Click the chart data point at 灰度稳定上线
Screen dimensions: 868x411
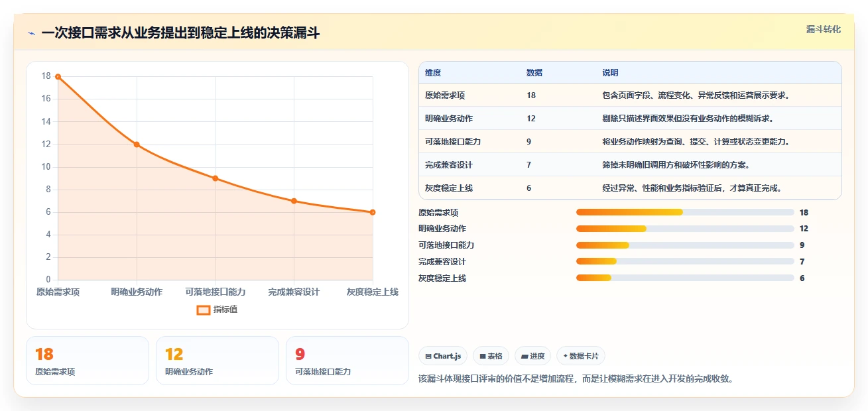373,212
